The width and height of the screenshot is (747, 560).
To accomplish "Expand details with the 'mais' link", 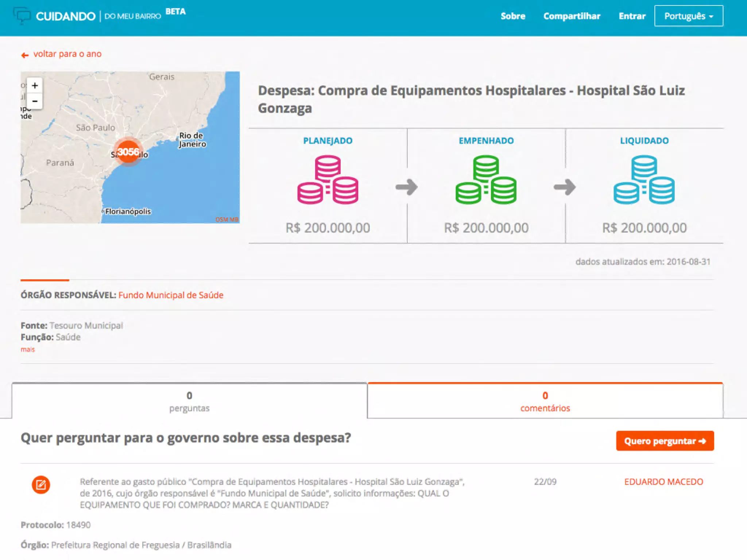I will (28, 349).
